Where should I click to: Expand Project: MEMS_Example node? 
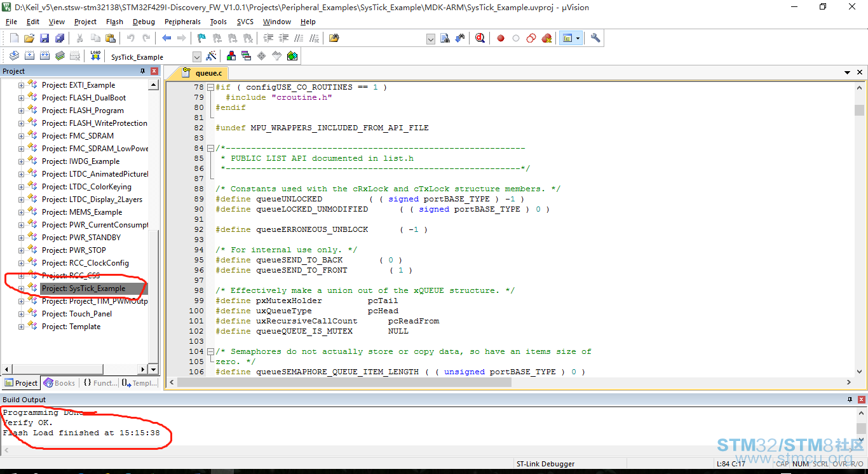(x=21, y=212)
